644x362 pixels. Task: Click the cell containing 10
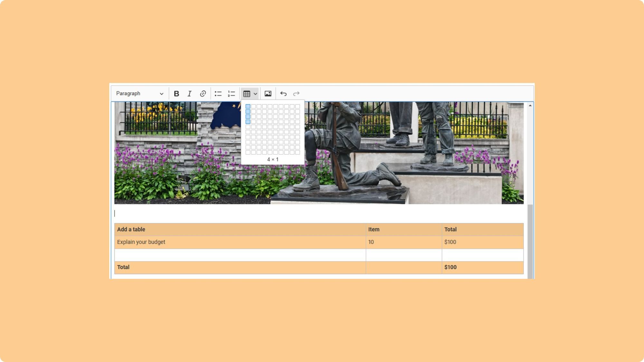[x=403, y=242]
